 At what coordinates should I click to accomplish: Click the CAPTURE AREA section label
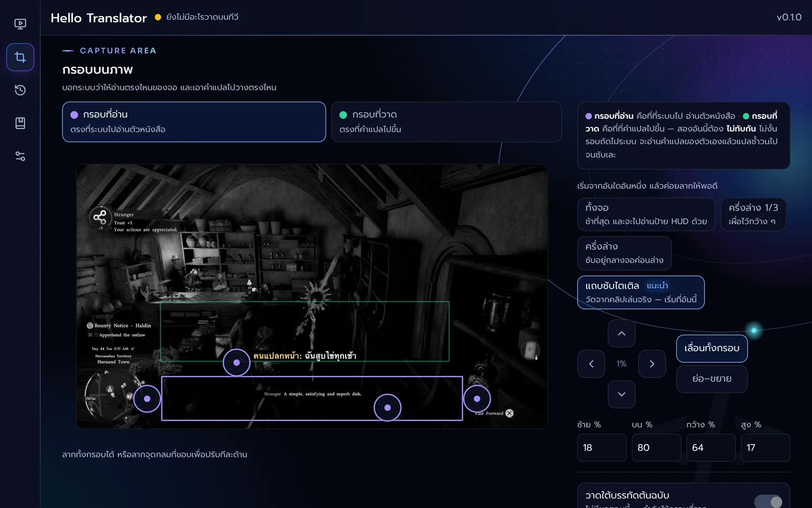[118, 51]
